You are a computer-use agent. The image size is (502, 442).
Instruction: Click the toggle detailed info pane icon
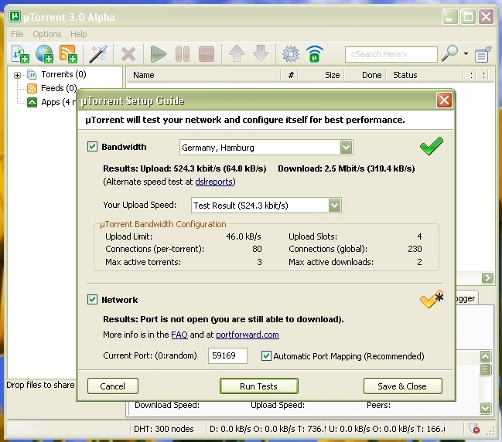[x=483, y=54]
